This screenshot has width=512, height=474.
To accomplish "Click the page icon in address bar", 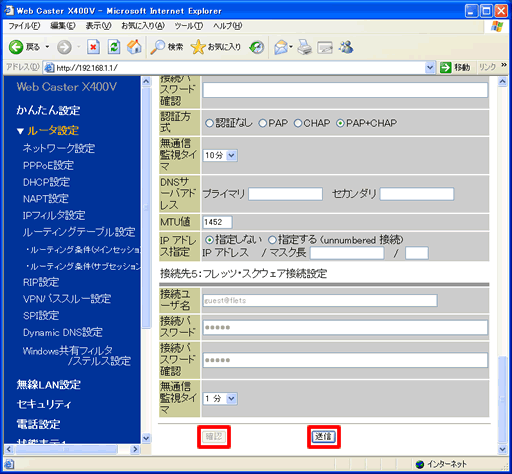I will click(49, 68).
